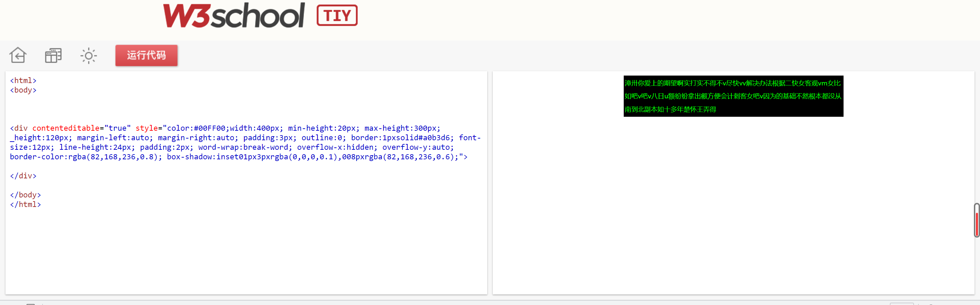Screen dimensions: 980x305
Task: Click the output line starting with 南到北副本
Action: (x=670, y=109)
